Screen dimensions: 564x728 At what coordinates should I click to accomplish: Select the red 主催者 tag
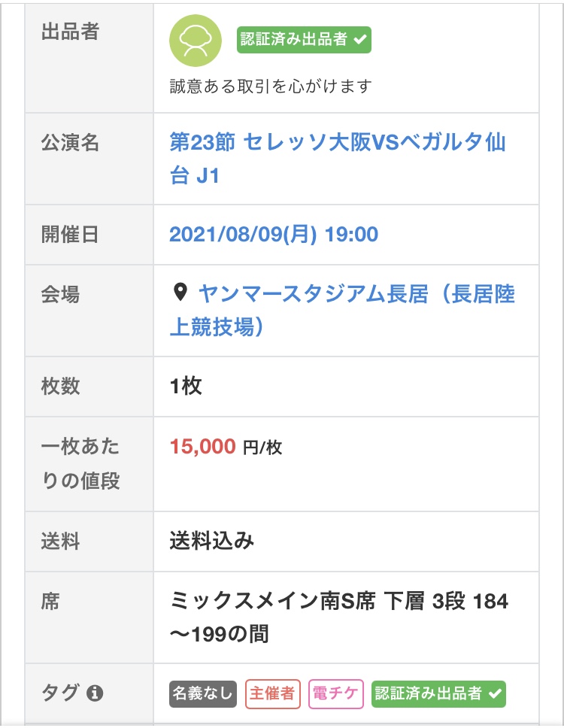(x=272, y=694)
